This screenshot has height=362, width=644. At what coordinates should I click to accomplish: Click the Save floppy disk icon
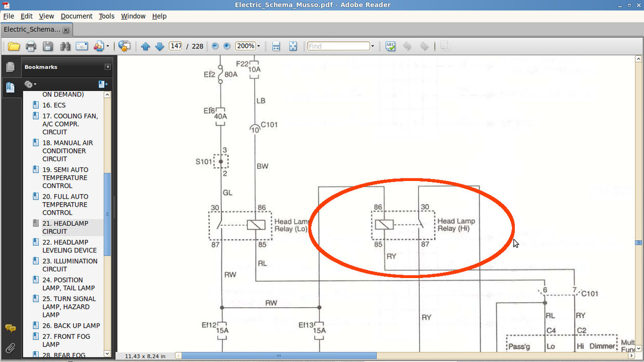click(48, 46)
